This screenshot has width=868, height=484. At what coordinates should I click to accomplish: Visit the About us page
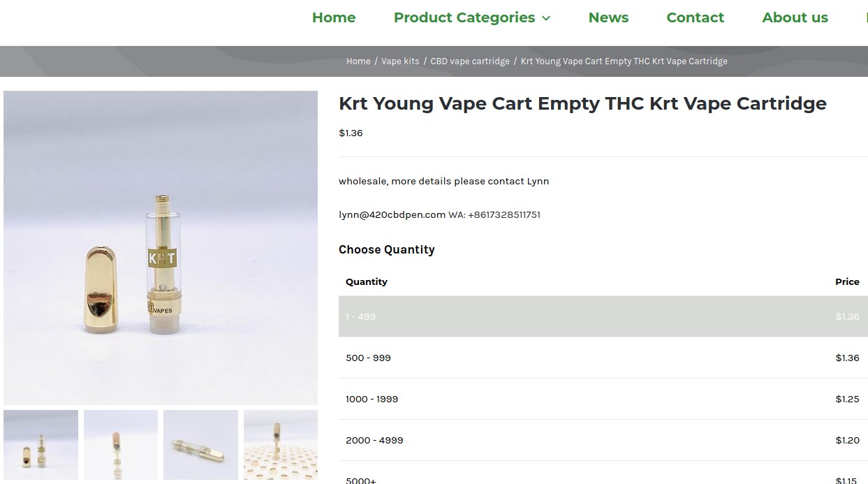point(795,17)
